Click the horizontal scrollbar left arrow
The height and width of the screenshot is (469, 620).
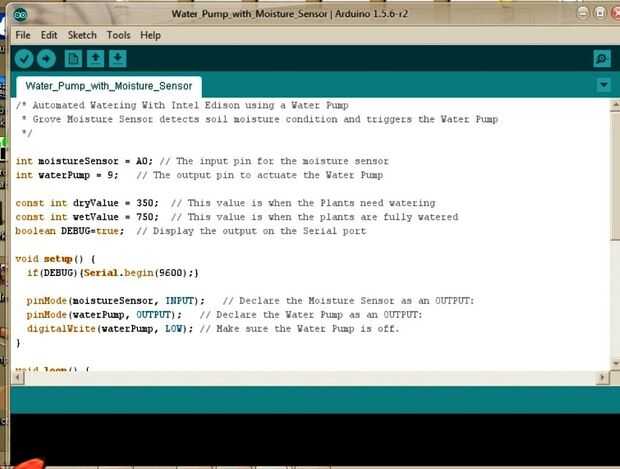(18, 378)
